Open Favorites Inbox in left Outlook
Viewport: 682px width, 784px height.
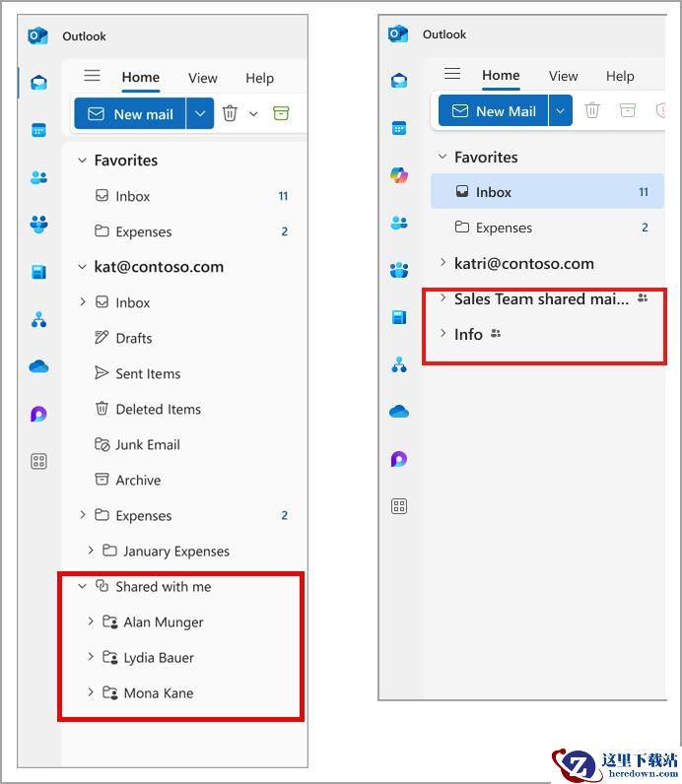[184, 196]
